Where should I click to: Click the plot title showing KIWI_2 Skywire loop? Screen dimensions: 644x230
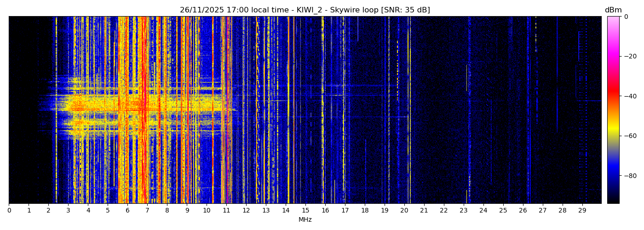click(x=305, y=10)
